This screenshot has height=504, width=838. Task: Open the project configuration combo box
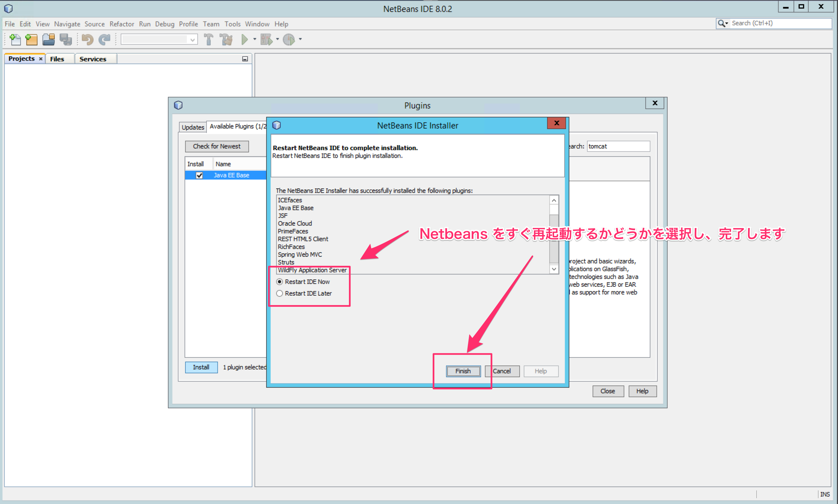pyautogui.click(x=159, y=39)
